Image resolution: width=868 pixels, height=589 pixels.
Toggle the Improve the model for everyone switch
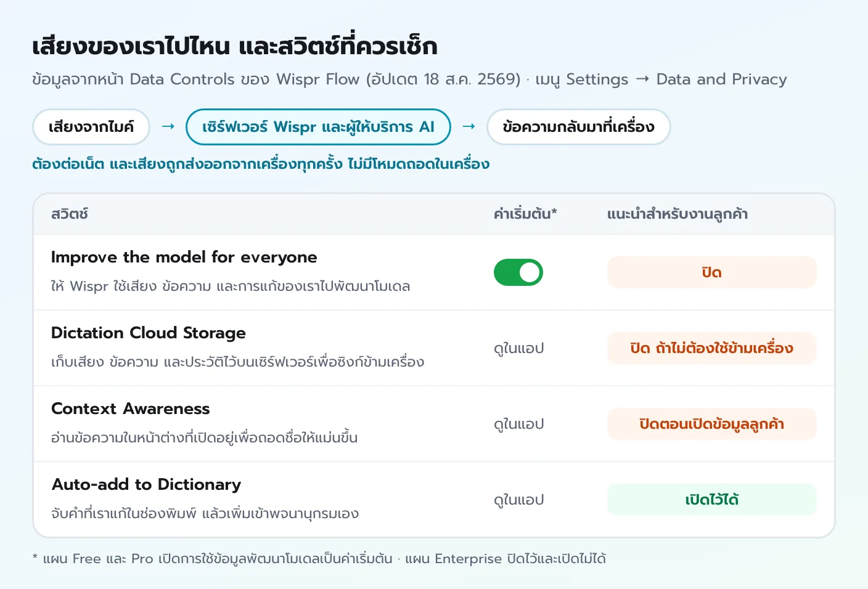tap(518, 272)
